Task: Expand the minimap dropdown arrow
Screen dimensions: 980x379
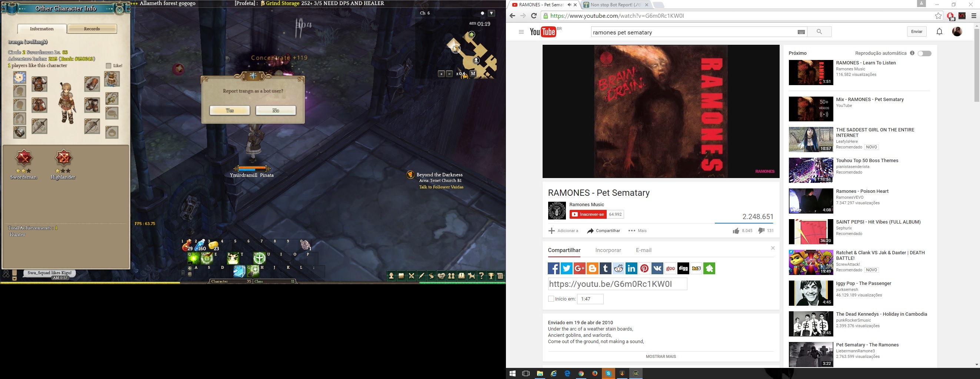Action: [x=491, y=13]
